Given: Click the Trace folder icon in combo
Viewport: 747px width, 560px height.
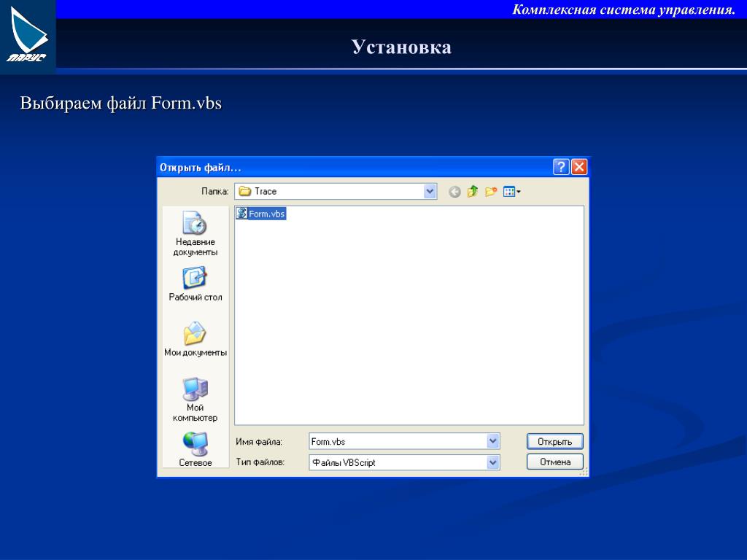Looking at the screenshot, I should pos(245,192).
